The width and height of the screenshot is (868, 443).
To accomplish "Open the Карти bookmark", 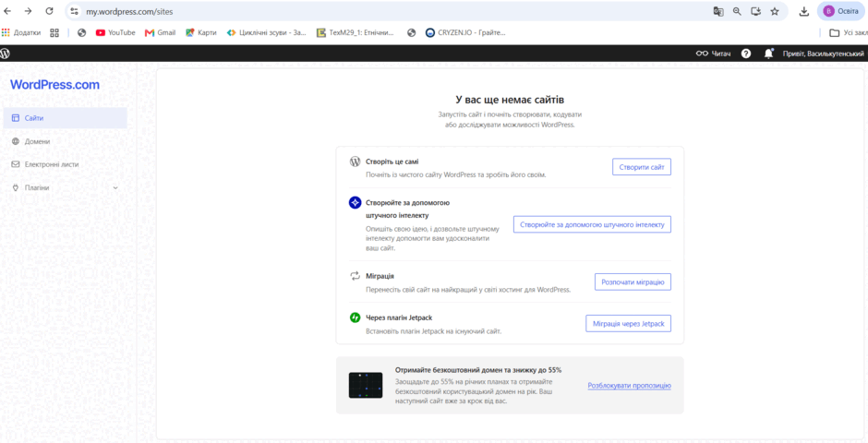I will point(201,32).
